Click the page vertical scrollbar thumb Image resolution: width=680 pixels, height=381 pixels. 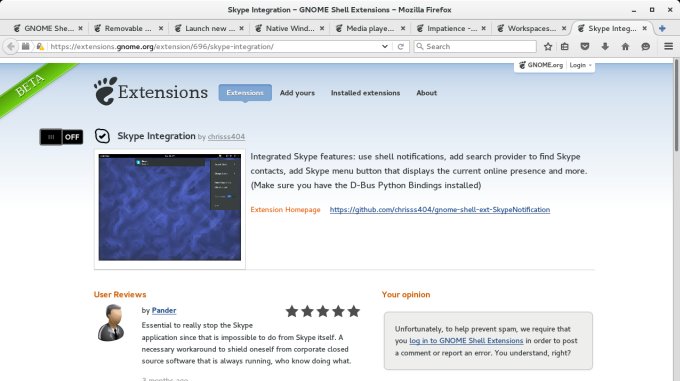tap(676, 105)
